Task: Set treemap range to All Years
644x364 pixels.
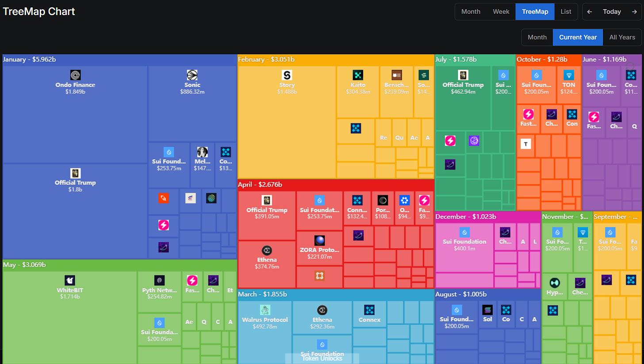Action: 622,37
